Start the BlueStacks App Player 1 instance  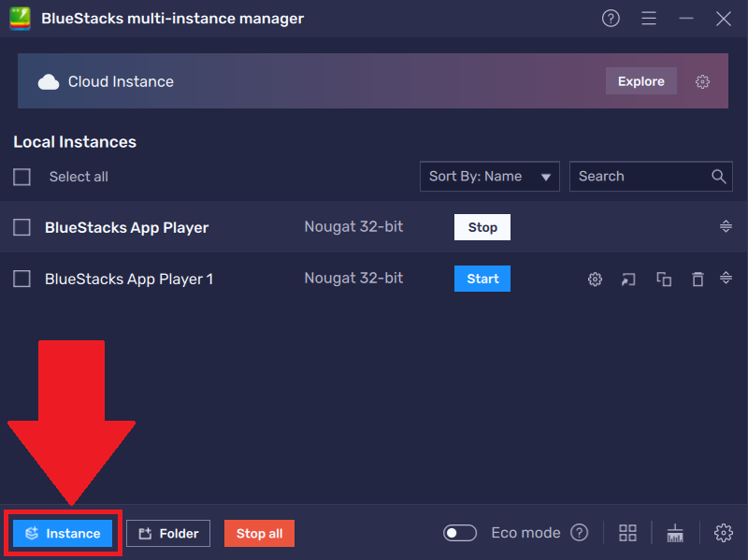point(482,279)
